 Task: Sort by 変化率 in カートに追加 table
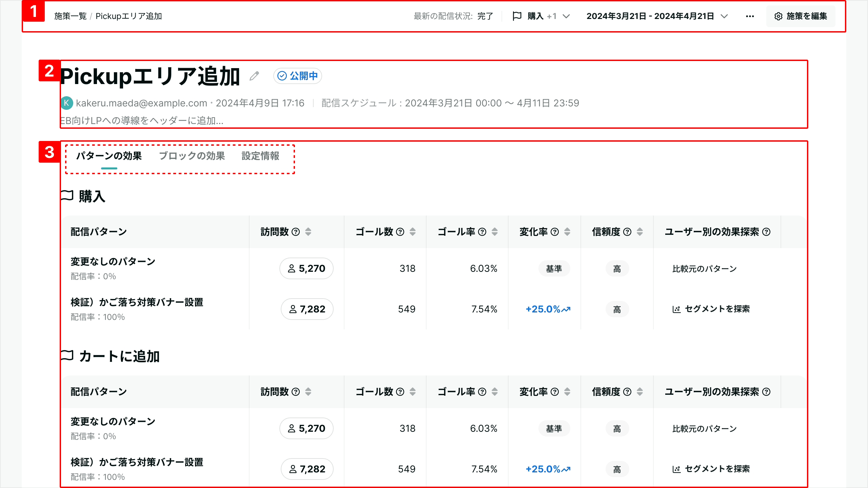click(x=567, y=392)
